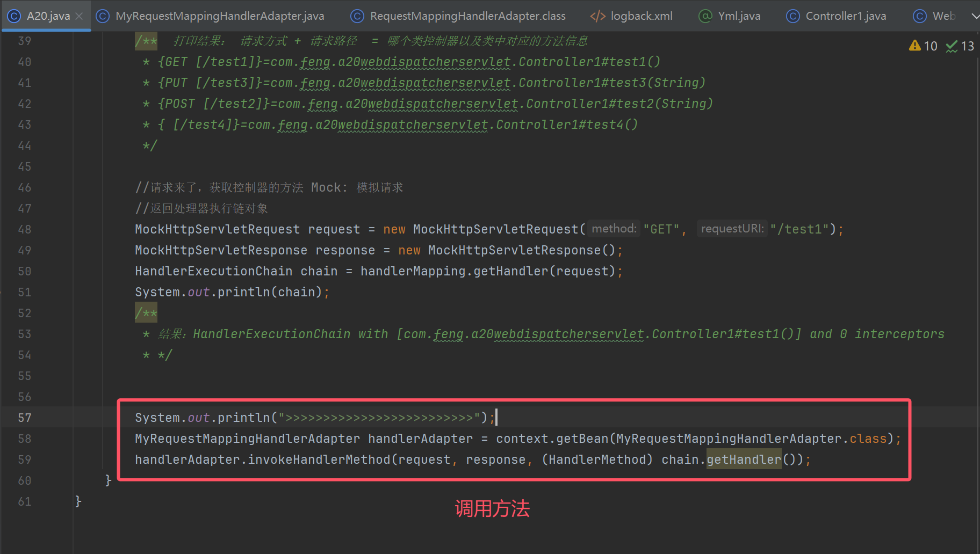
Task: Open the typo indicator showing 13
Action: click(x=960, y=46)
